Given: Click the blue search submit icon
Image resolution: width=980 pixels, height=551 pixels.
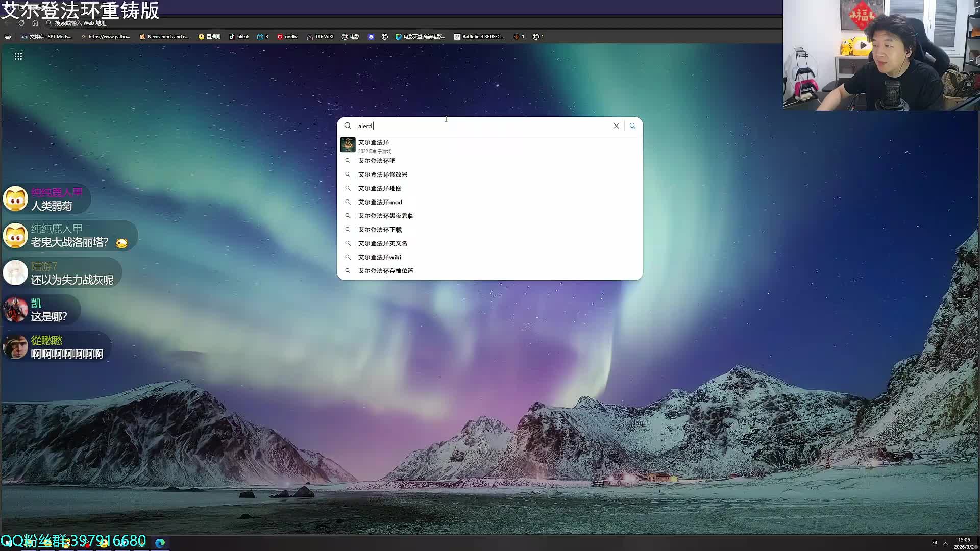Looking at the screenshot, I should [x=632, y=126].
